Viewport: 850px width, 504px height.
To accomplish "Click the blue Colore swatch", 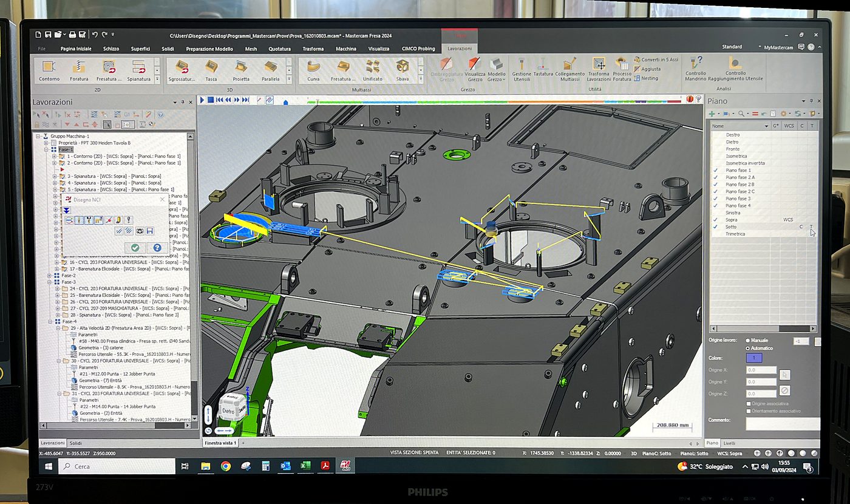I will tap(753, 358).
